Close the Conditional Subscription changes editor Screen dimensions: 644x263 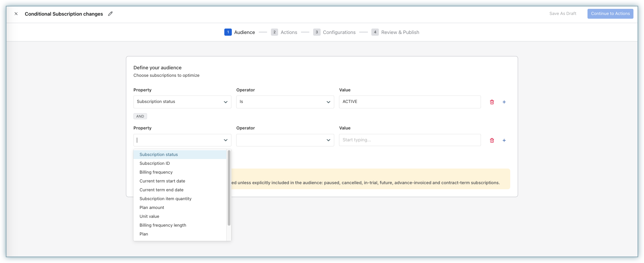[x=16, y=14]
